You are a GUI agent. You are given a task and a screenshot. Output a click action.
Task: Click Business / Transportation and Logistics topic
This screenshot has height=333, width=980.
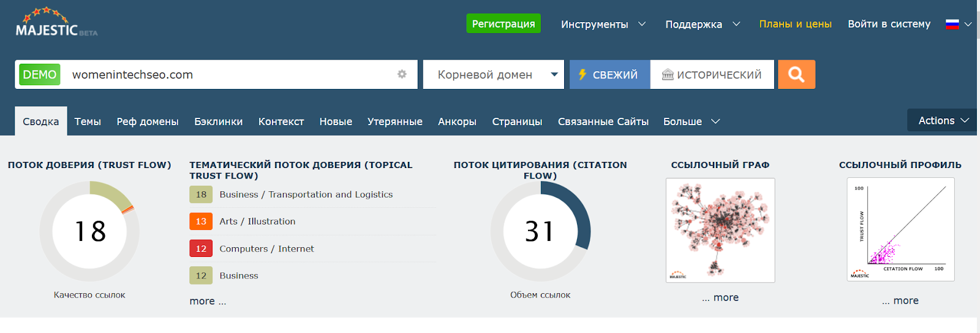(x=306, y=194)
